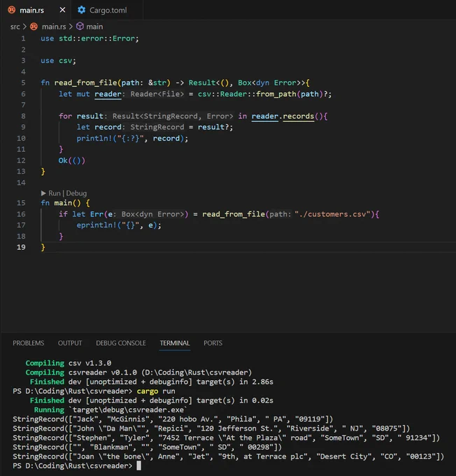The height and width of the screenshot is (476, 456).
Task: Click the cube symbol icon in breadcrumbs
Action: point(80,27)
